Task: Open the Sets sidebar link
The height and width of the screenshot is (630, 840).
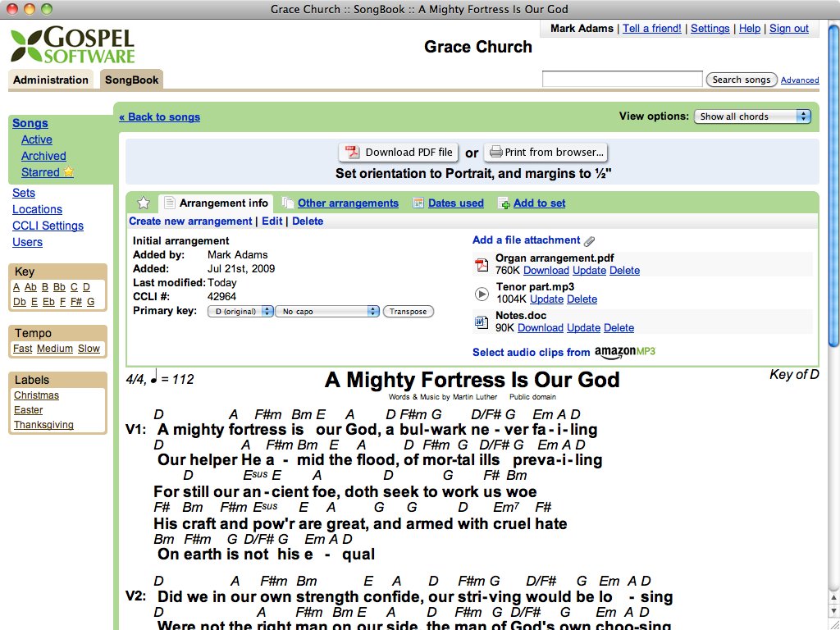Action: [24, 193]
